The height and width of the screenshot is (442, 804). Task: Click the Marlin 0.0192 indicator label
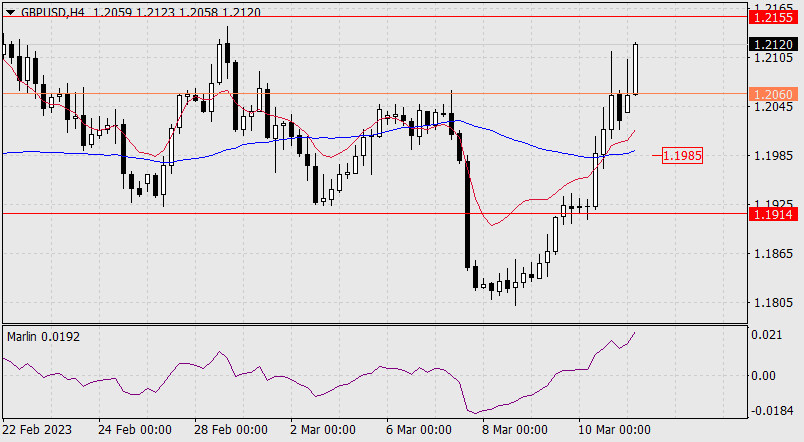pos(43,337)
